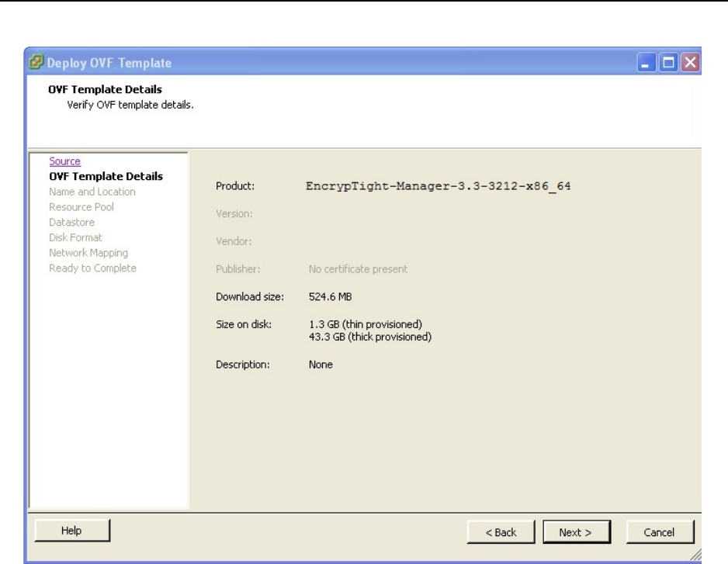Click the Deploy OVF Template title bar icon
This screenshot has height=564, width=728.
click(36, 63)
